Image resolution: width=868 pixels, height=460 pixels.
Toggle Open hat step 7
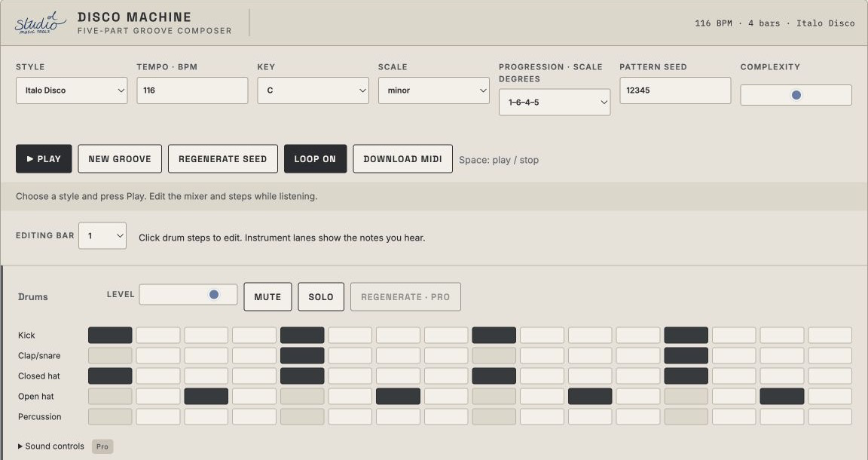pyautogui.click(x=398, y=396)
